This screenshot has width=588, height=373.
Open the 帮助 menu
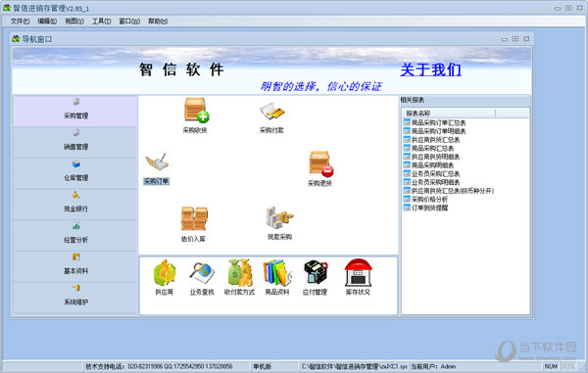(158, 22)
